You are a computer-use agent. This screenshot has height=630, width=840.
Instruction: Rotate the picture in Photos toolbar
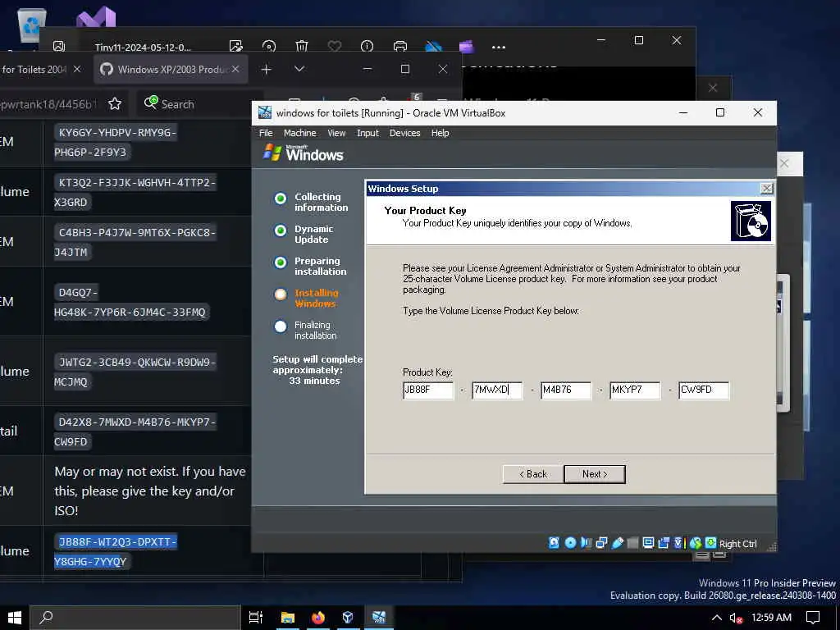click(x=269, y=46)
